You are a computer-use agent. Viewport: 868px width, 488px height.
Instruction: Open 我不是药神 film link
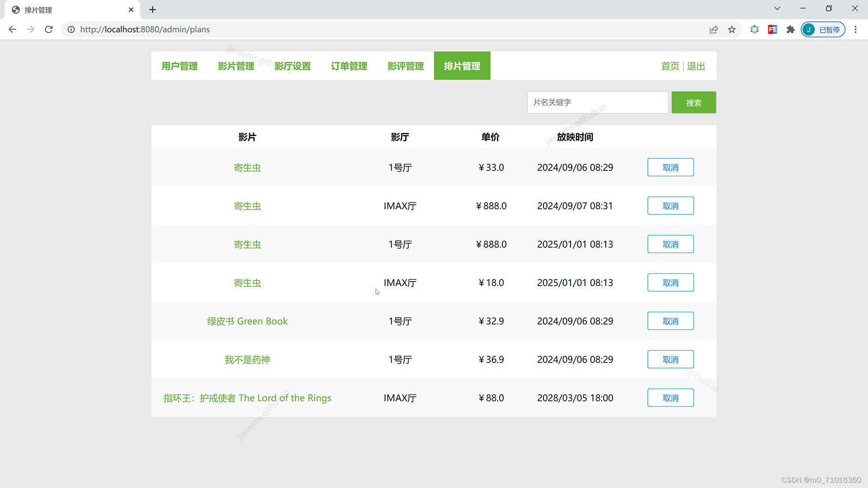click(247, 360)
